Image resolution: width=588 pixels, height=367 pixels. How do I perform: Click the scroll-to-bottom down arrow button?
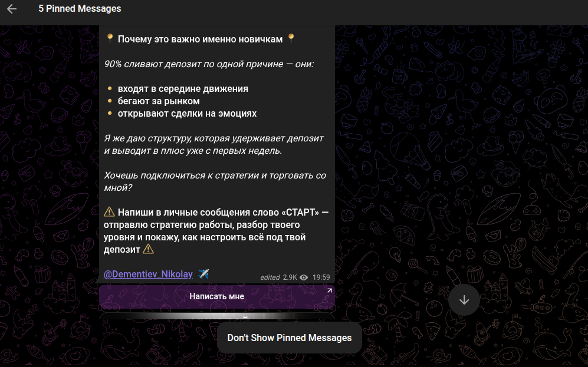coord(464,300)
